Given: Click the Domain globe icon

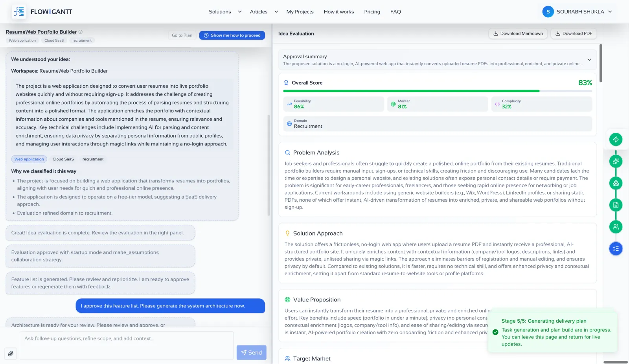Looking at the screenshot, I should pyautogui.click(x=289, y=124).
